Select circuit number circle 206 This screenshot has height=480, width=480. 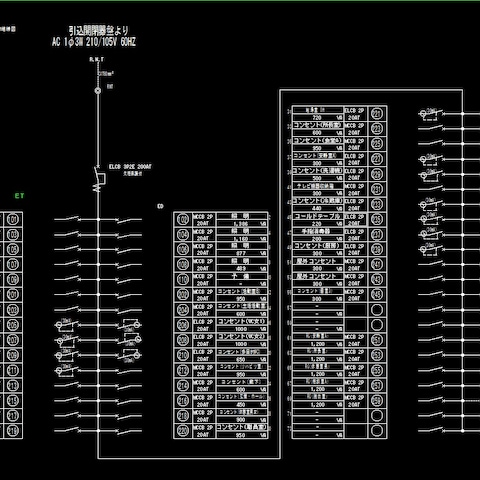(183, 325)
